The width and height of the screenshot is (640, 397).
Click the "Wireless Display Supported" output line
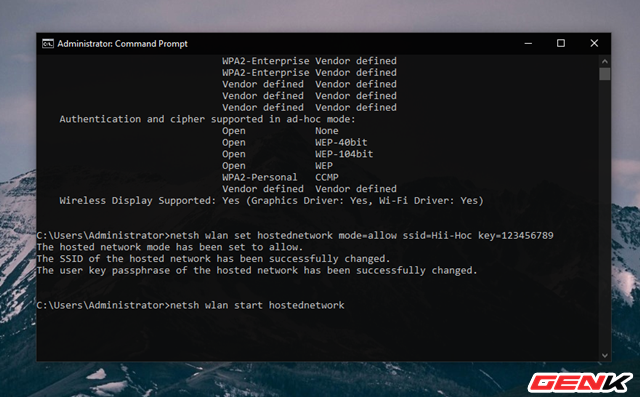tap(271, 201)
